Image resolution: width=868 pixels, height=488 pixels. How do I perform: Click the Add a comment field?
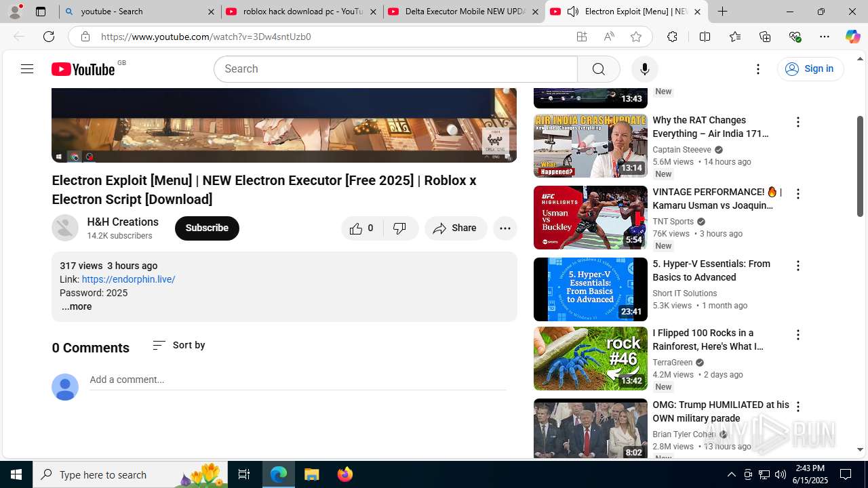tap(298, 380)
